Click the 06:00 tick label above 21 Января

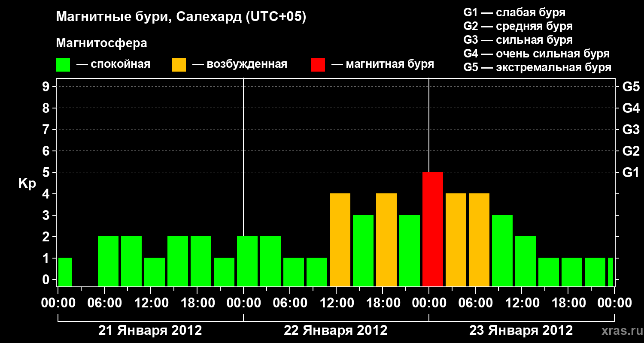click(x=104, y=303)
